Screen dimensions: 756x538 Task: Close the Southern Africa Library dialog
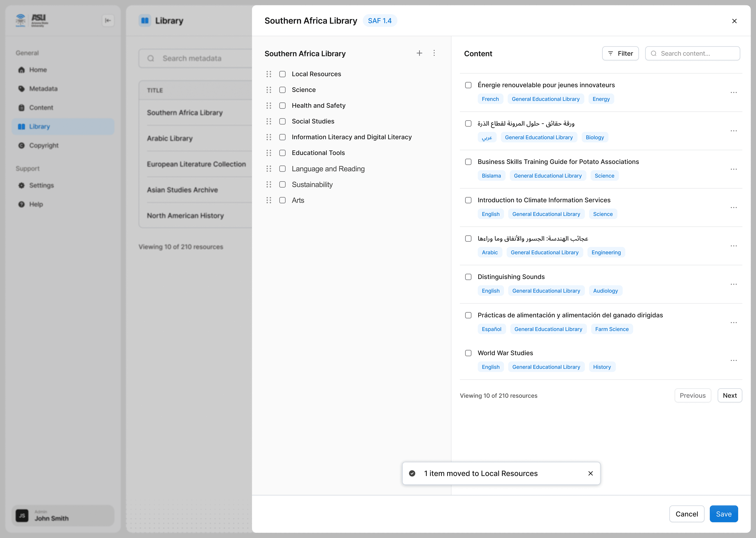(x=734, y=21)
